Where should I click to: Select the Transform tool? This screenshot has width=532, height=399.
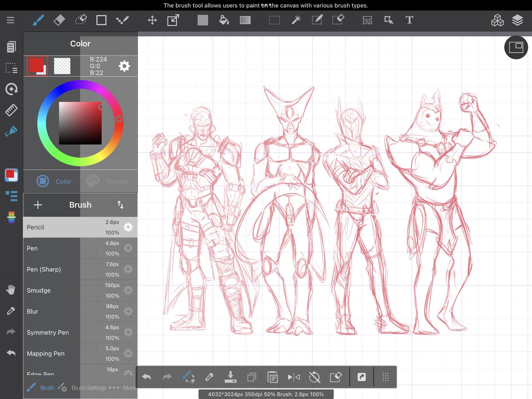click(173, 20)
